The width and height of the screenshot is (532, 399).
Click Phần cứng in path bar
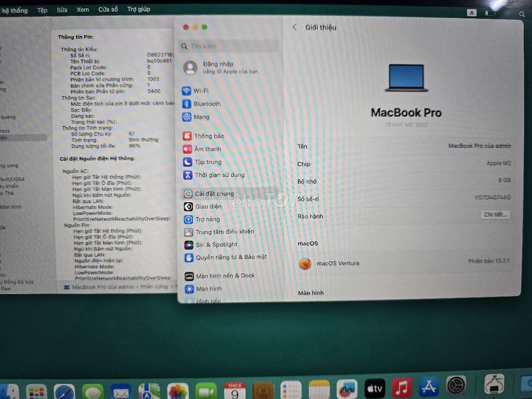tap(154, 286)
